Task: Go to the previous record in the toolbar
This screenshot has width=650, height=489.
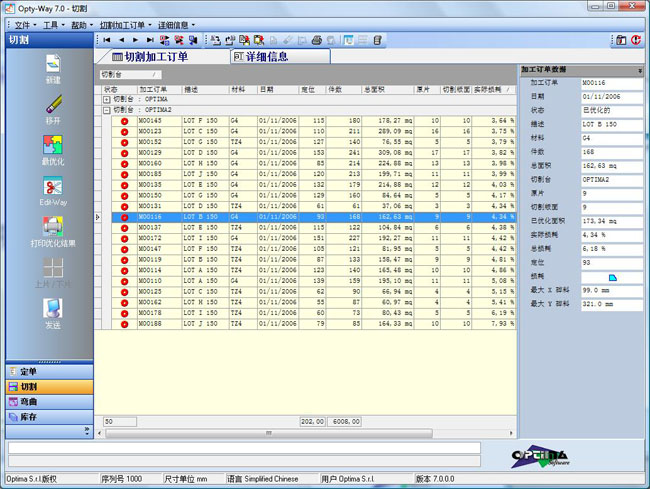Action: (x=121, y=40)
